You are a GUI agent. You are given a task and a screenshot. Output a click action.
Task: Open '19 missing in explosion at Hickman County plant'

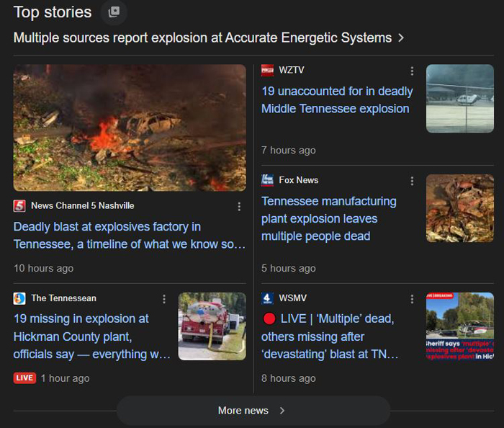[92, 336]
